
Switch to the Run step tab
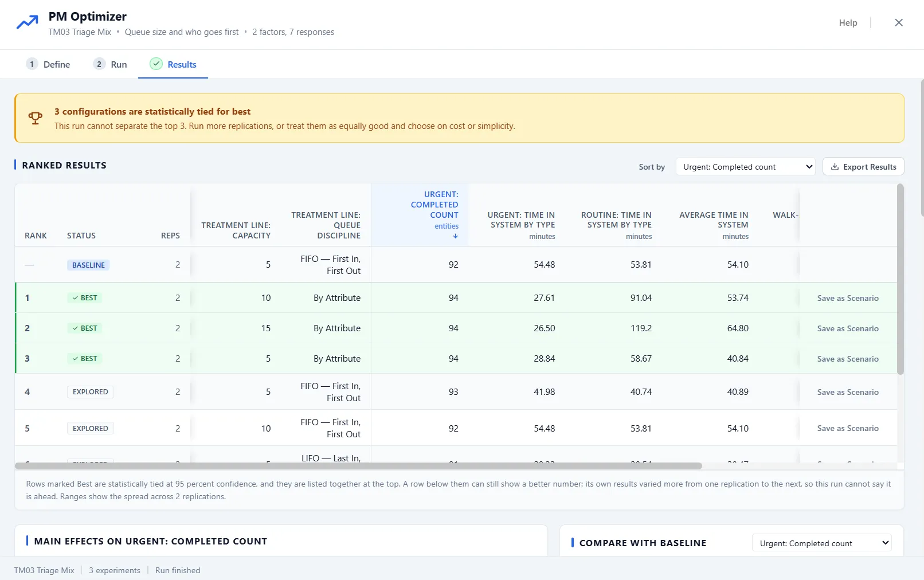click(110, 64)
